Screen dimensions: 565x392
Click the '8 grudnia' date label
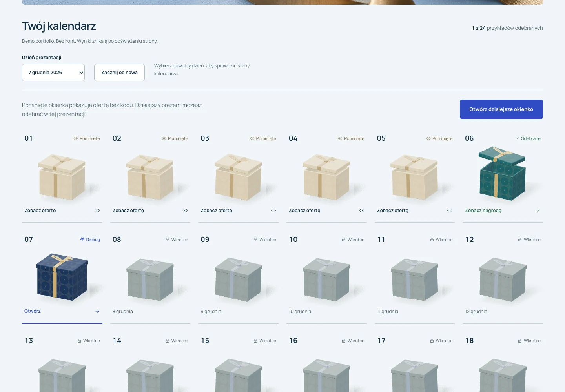coord(123,312)
